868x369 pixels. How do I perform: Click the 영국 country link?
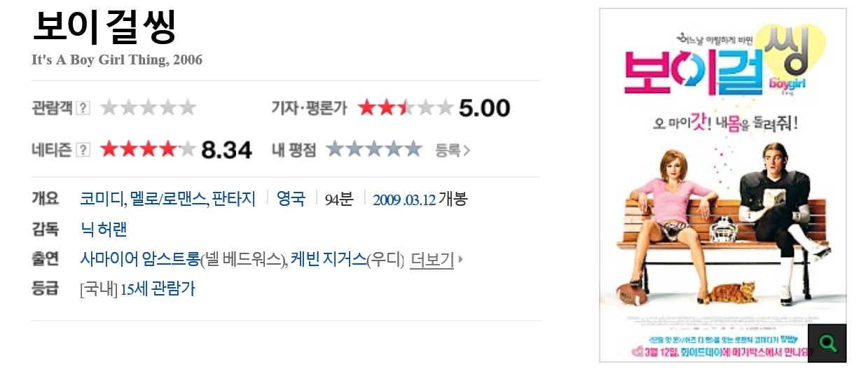pyautogui.click(x=291, y=199)
